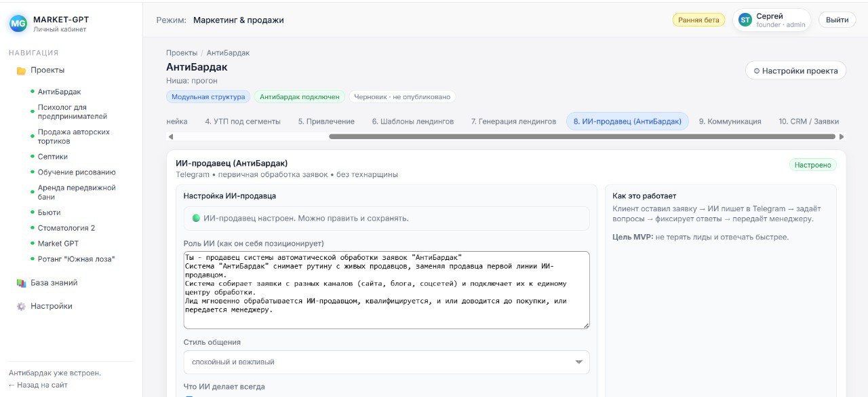Open the Стиль общения dropdown
The image size is (868, 397).
point(385,362)
